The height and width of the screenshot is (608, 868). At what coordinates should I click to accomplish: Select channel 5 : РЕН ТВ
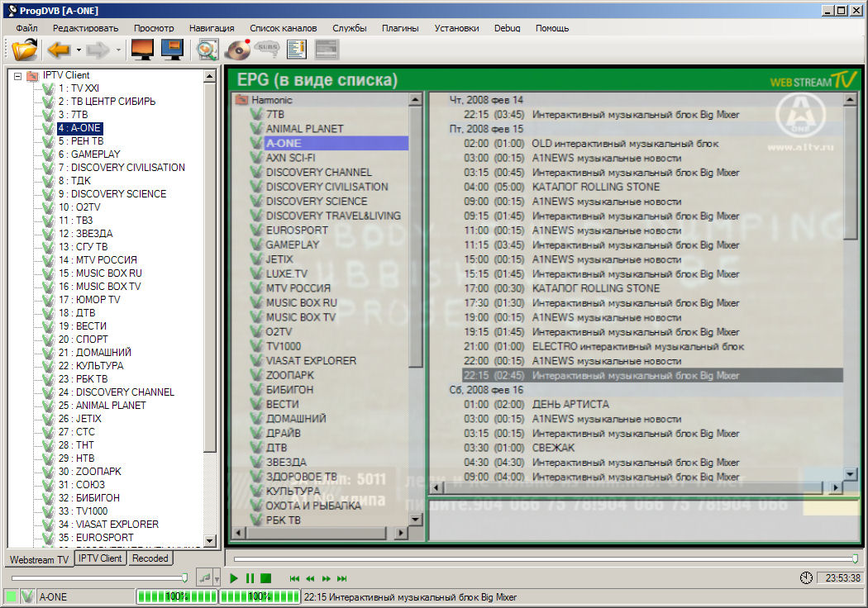81,141
